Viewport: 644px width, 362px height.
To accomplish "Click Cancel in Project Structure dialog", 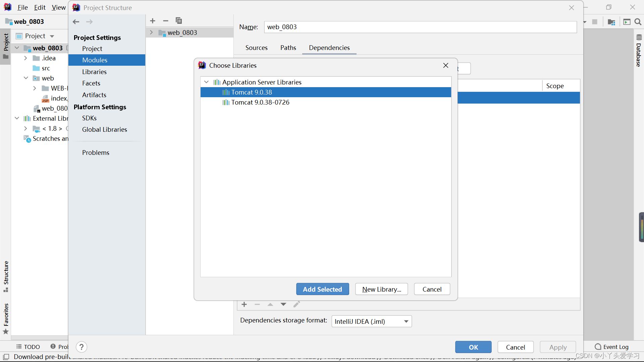I will [516, 347].
